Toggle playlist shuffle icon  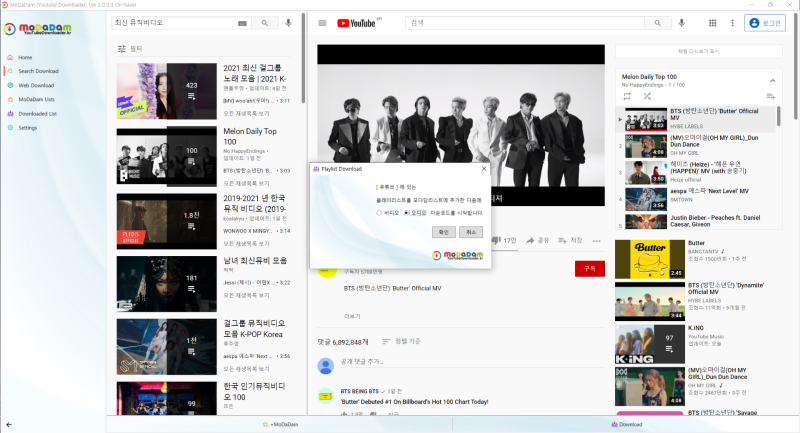[x=647, y=96]
